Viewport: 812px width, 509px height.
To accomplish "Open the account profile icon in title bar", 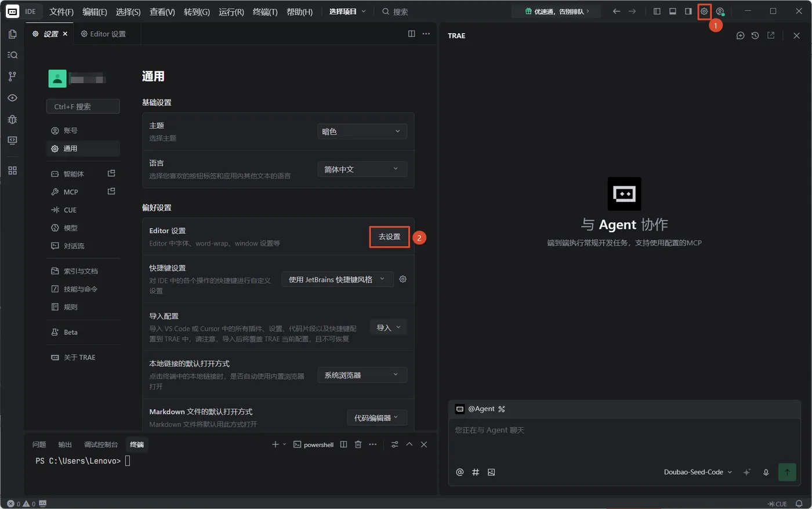I will 720,11.
